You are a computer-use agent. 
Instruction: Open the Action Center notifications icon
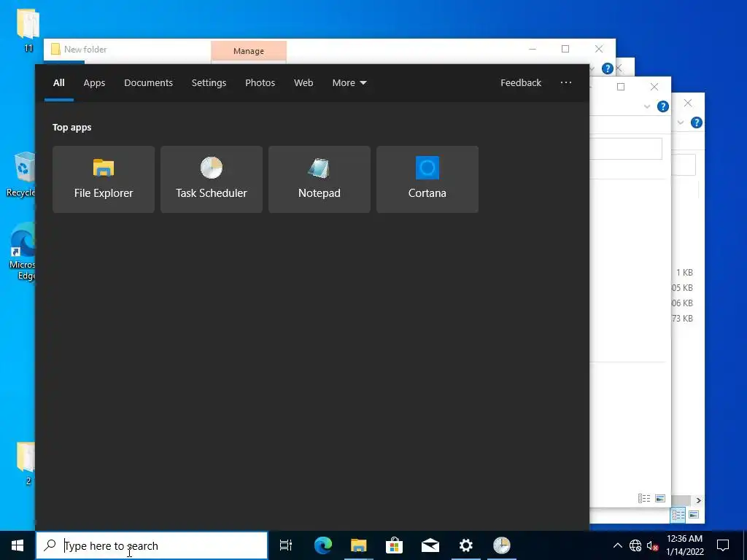click(x=723, y=545)
